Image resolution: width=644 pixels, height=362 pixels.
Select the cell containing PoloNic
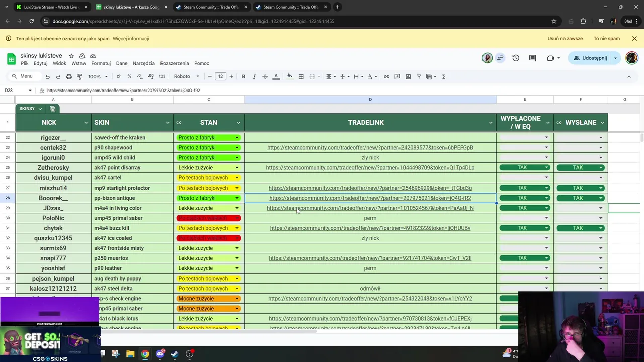[53, 218]
